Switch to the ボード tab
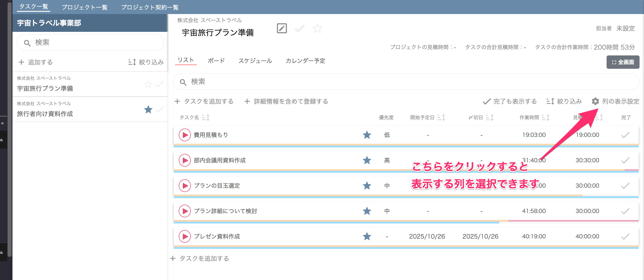This screenshot has width=644, height=280. click(216, 61)
